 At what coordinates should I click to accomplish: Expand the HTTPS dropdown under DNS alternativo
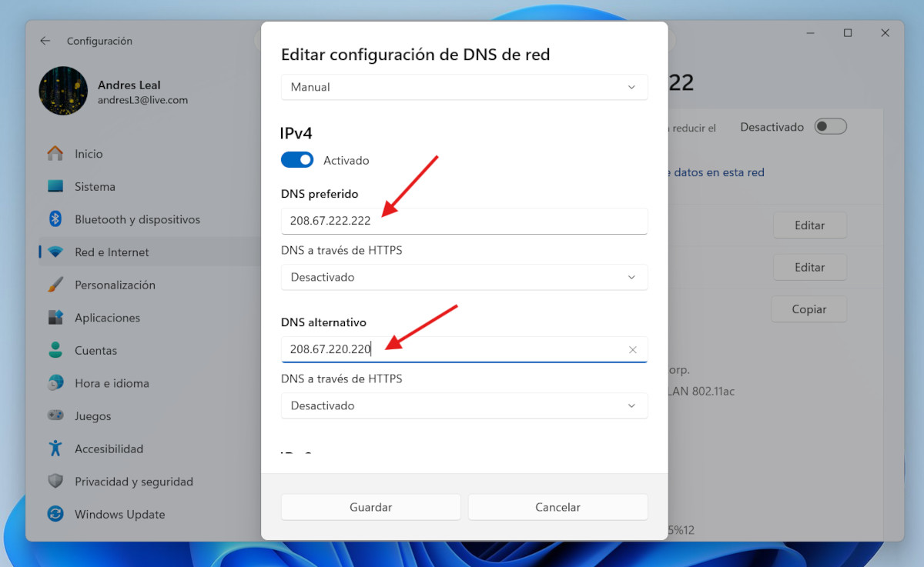tap(464, 405)
